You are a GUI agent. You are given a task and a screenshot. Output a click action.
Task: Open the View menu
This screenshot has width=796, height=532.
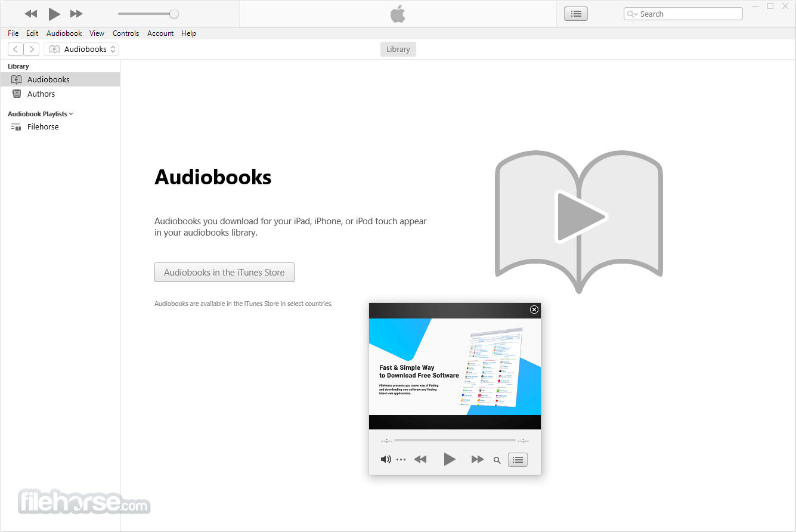click(97, 33)
